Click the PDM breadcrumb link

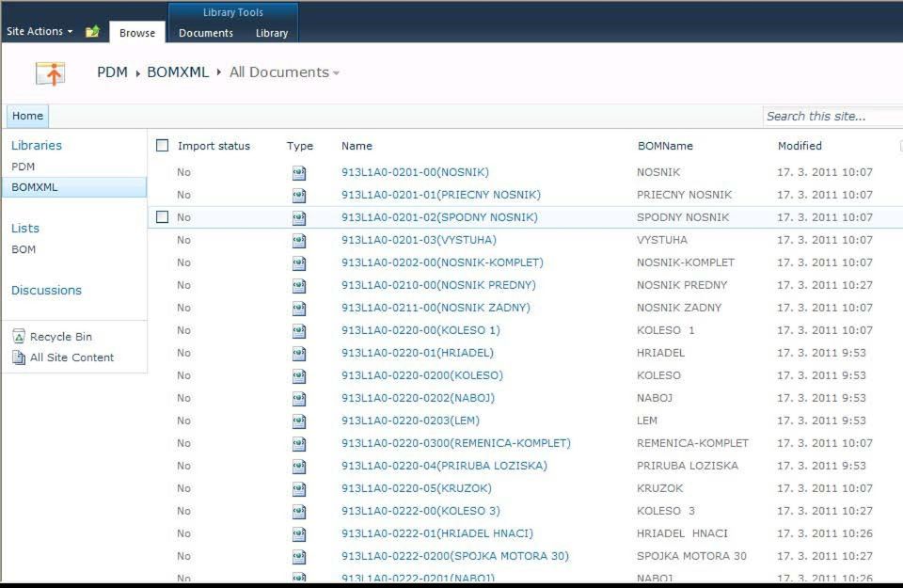point(112,72)
